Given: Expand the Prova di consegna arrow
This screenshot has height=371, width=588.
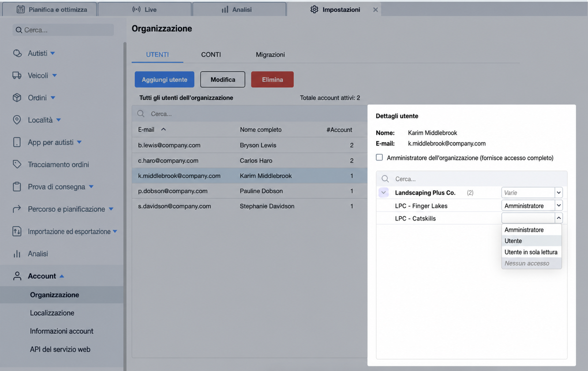Looking at the screenshot, I should coord(91,187).
